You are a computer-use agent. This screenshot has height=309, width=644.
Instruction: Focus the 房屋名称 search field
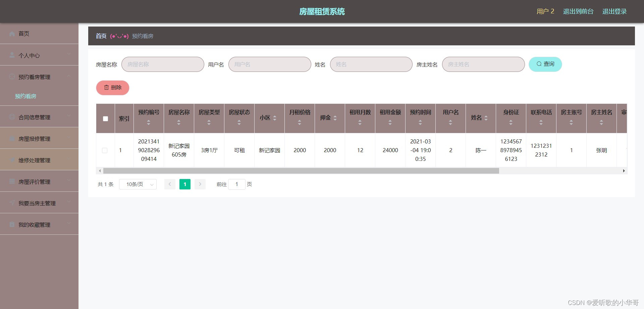point(163,64)
